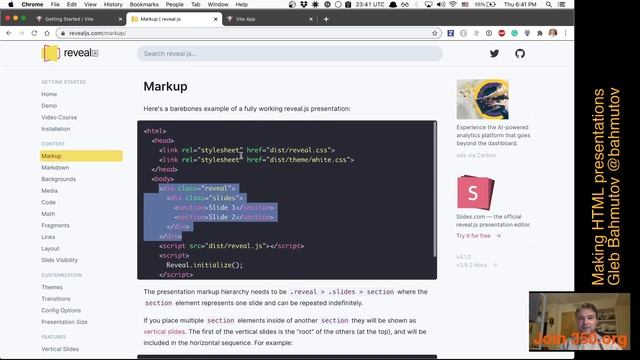The image size is (640, 360).
Task: Reload the page
Action: coord(34,33)
